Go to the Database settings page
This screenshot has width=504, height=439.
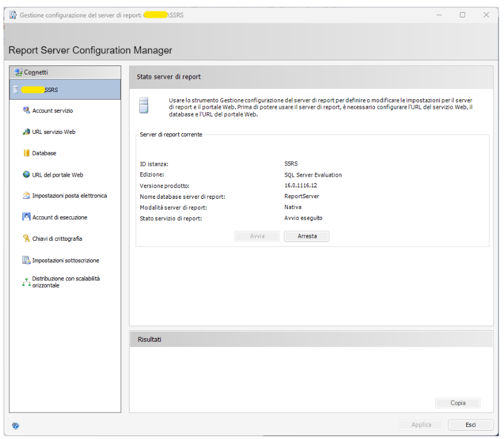pos(44,153)
